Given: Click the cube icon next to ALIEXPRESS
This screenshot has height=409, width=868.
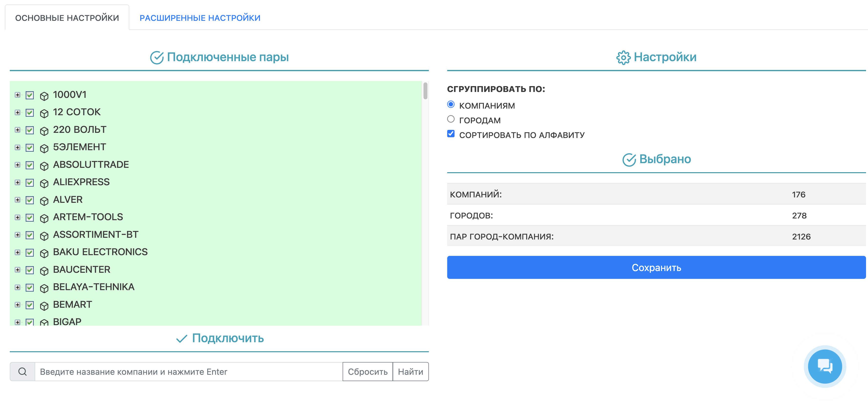Looking at the screenshot, I should [x=44, y=184].
